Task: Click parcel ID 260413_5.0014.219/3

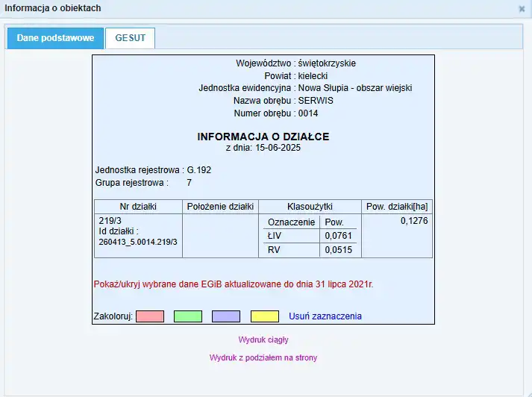Action: 138,243
